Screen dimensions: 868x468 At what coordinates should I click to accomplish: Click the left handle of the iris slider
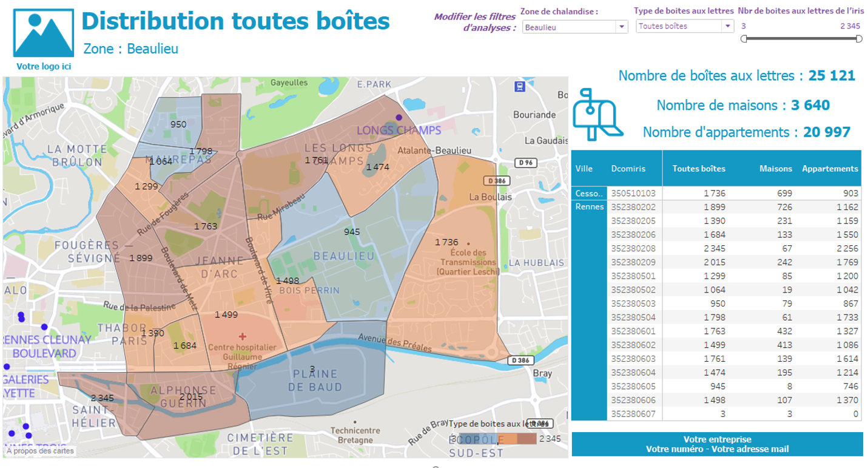744,38
